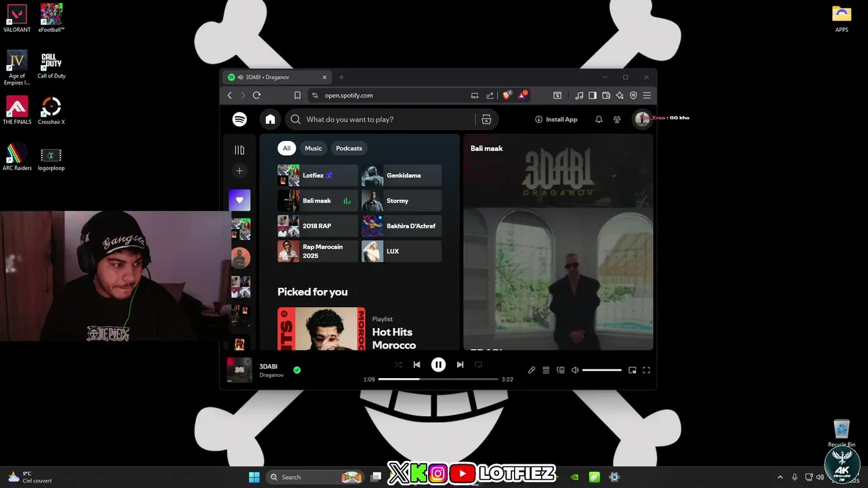Open Brave Leo AI sparkle icon

tap(620, 96)
